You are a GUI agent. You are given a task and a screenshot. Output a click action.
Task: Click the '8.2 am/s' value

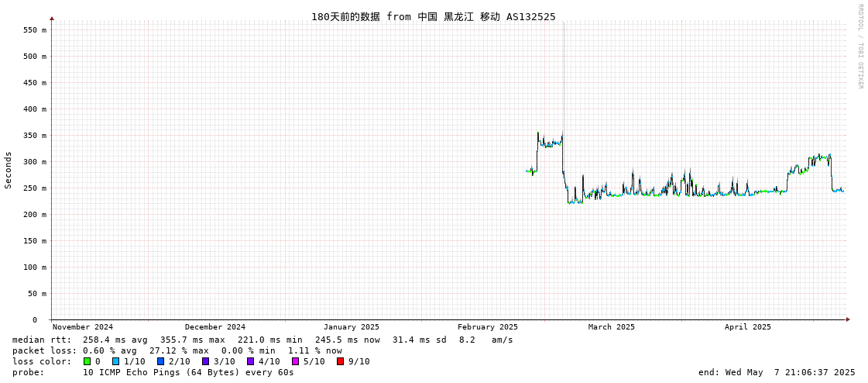(486, 340)
